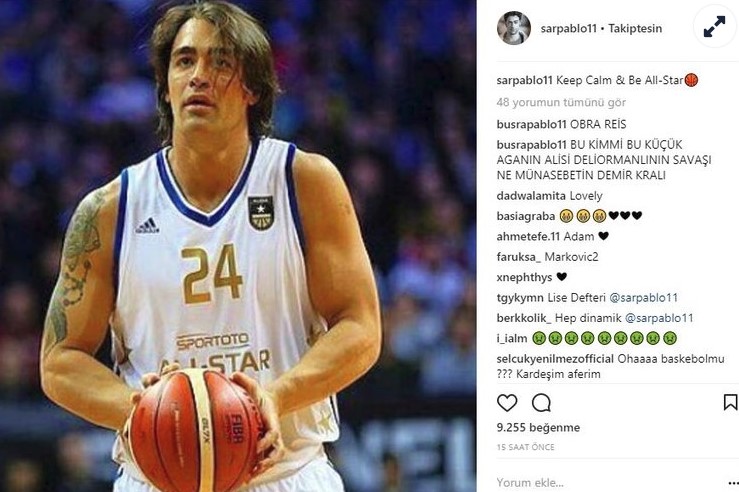Expand the post with diagonal arrows icon
Screen dimensions: 739x492
(715, 26)
